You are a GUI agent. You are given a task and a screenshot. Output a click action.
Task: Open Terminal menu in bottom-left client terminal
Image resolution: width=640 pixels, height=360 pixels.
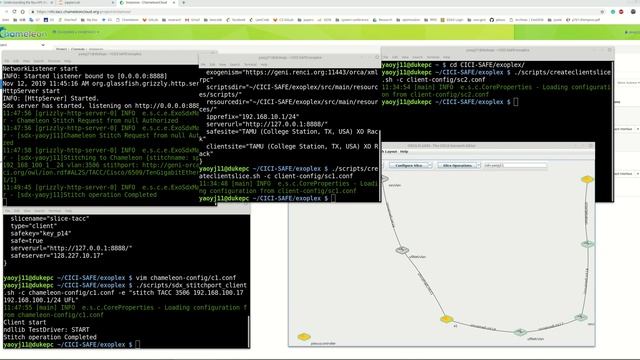pyautogui.click(x=55, y=211)
